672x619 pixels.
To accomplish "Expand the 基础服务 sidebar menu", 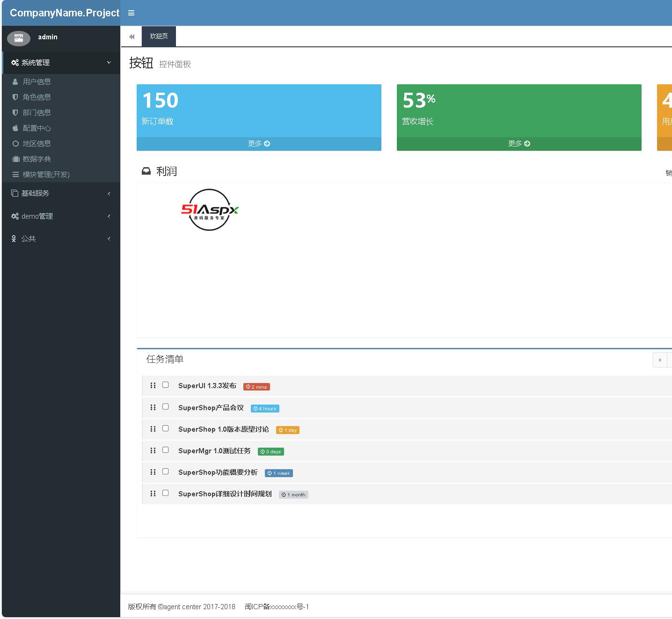I will click(x=61, y=193).
